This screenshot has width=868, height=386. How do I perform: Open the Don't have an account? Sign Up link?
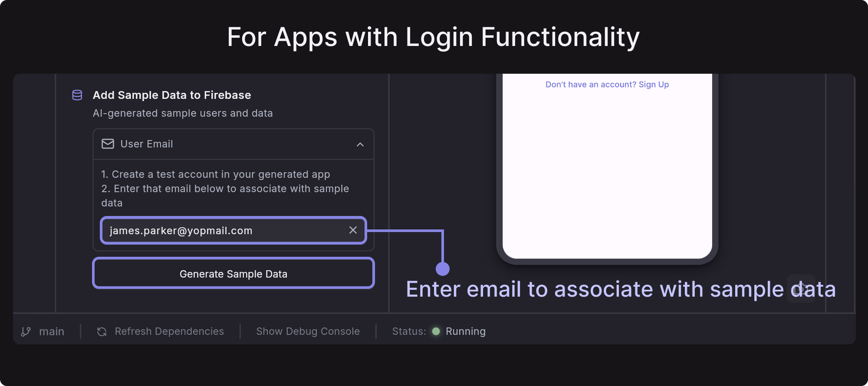[x=607, y=85]
